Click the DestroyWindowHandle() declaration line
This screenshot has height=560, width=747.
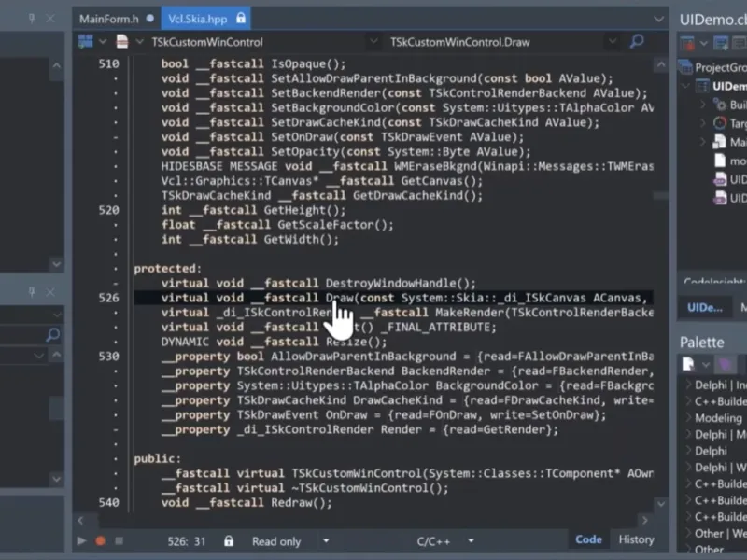pos(318,284)
